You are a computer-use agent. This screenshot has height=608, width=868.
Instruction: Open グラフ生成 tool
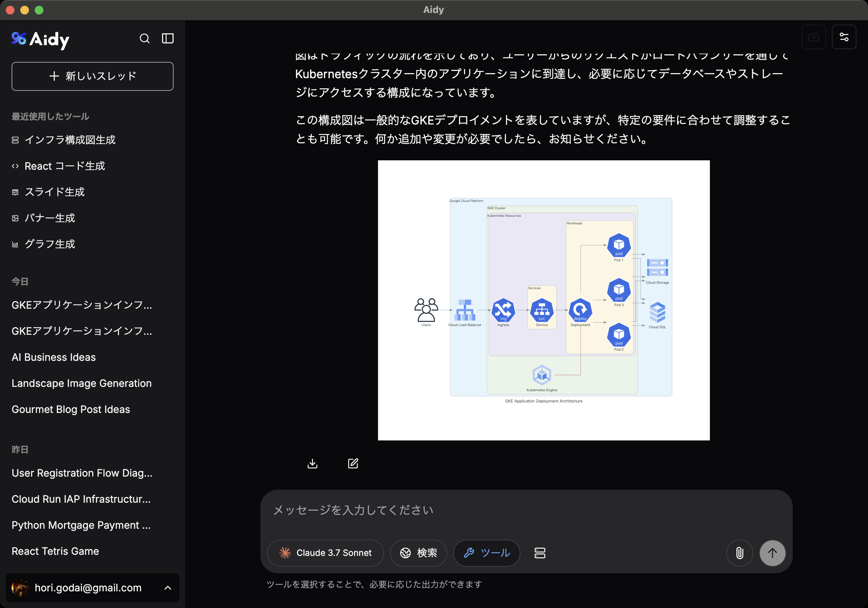point(43,244)
